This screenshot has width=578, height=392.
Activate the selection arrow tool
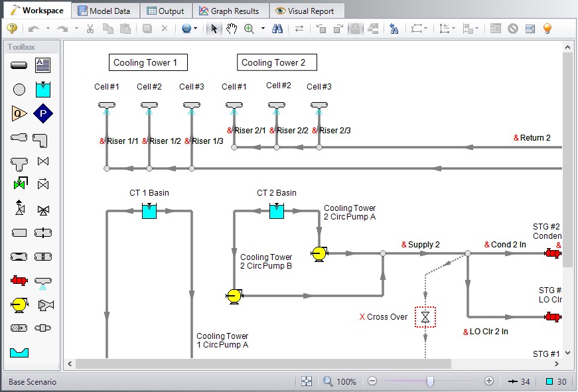[x=214, y=29]
